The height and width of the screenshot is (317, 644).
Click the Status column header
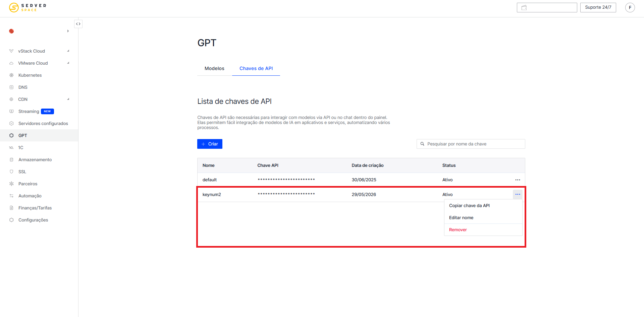pos(449,166)
